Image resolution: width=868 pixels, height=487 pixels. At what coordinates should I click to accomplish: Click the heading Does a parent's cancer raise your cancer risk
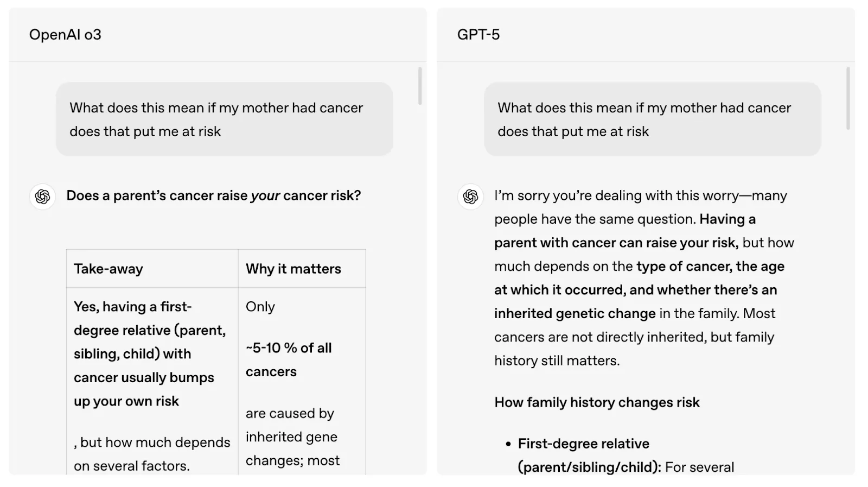point(214,195)
